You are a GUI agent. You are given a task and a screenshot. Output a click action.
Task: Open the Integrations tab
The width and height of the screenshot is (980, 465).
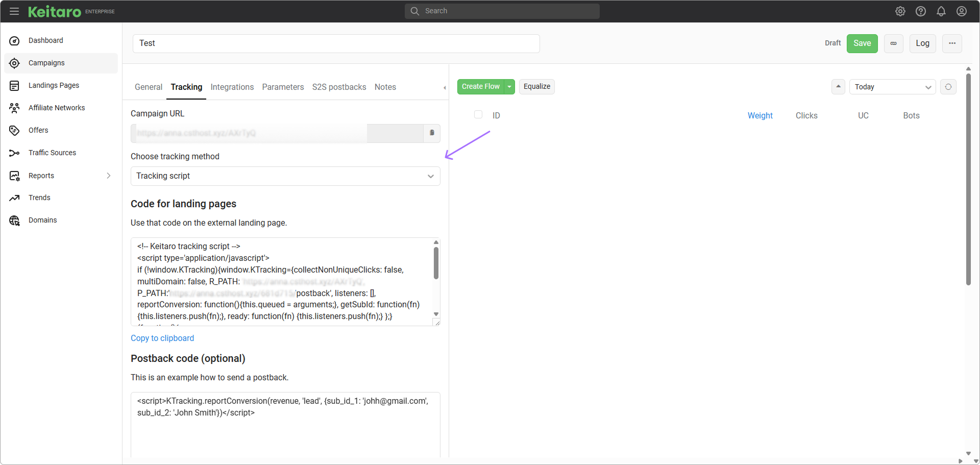coord(232,87)
